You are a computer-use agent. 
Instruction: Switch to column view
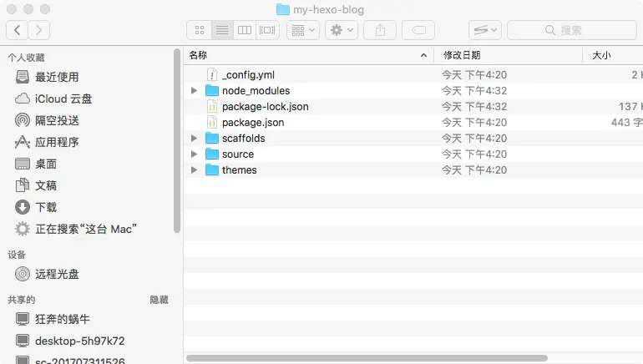tap(245, 30)
